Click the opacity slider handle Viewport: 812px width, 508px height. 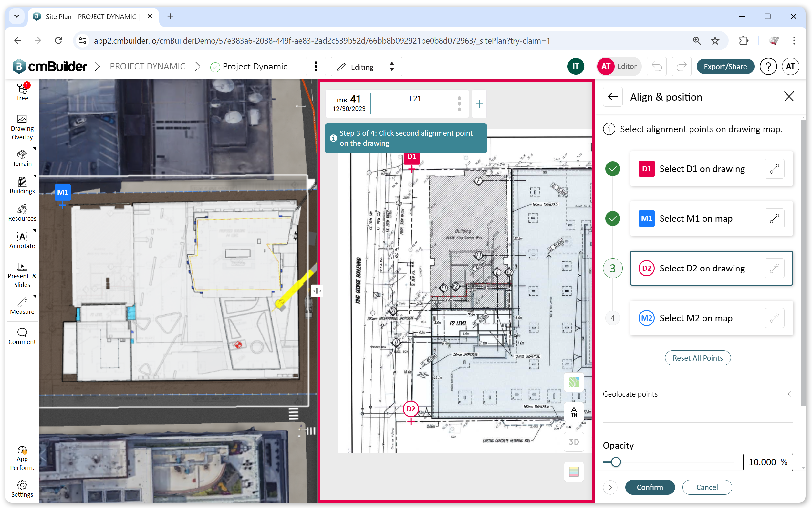pyautogui.click(x=616, y=462)
